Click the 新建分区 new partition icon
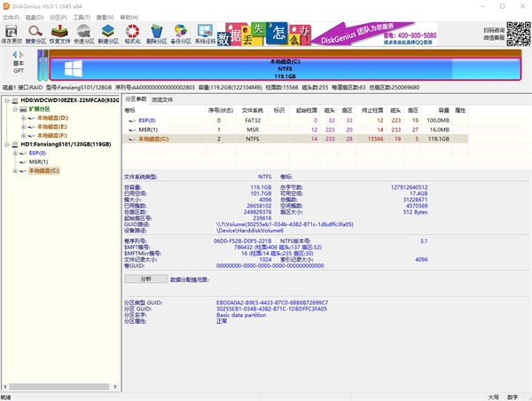 tap(109, 34)
